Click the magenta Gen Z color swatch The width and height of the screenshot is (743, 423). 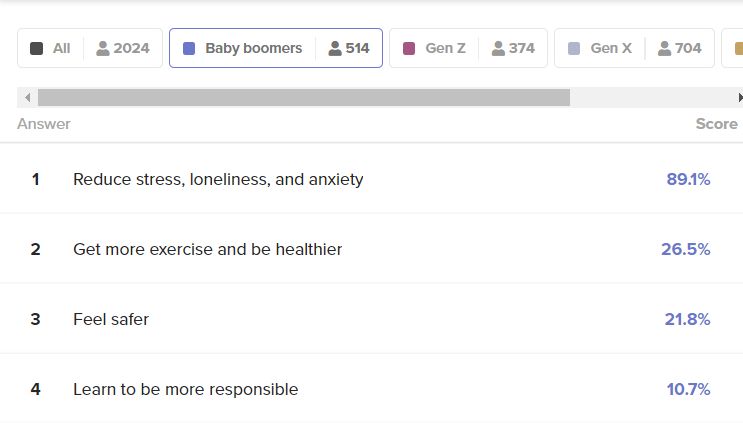409,48
